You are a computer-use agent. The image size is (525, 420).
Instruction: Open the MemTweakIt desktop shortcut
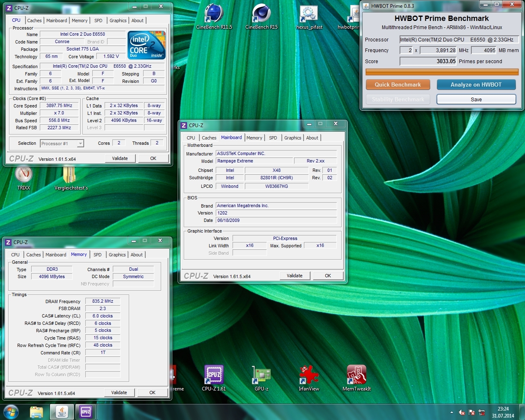click(x=356, y=378)
